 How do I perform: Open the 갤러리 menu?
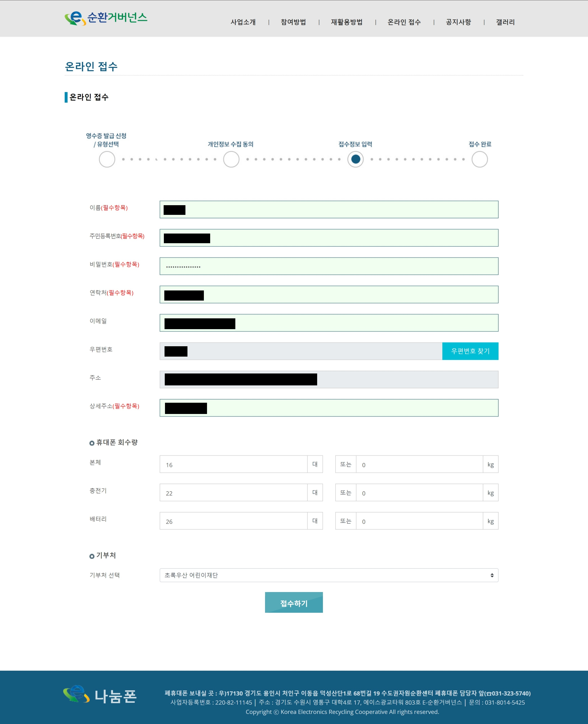(x=505, y=22)
